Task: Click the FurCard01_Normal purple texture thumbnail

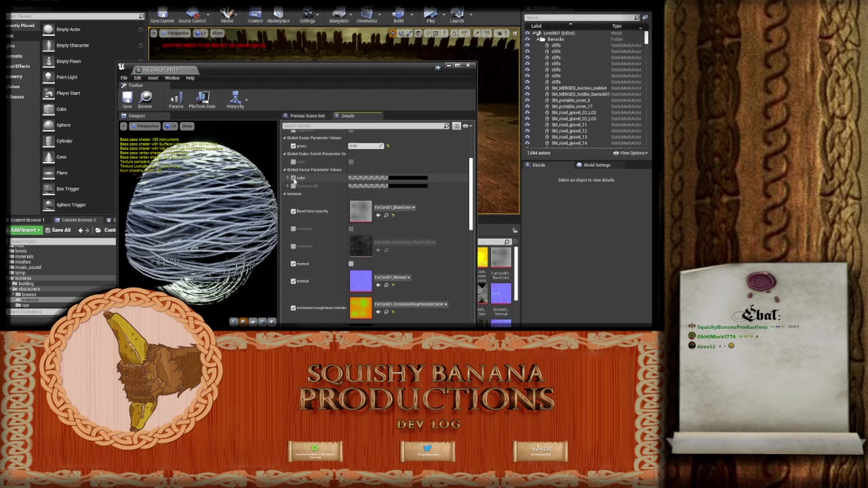Action: (x=361, y=281)
